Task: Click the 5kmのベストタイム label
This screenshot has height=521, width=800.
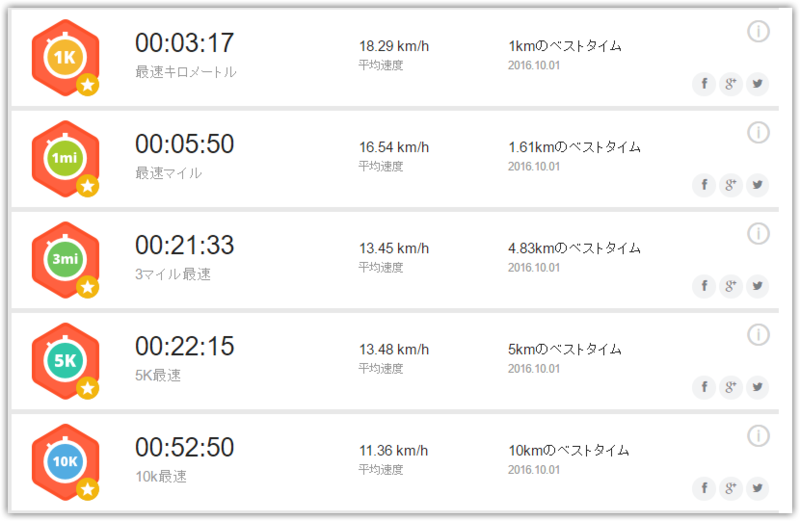Action: click(x=565, y=349)
